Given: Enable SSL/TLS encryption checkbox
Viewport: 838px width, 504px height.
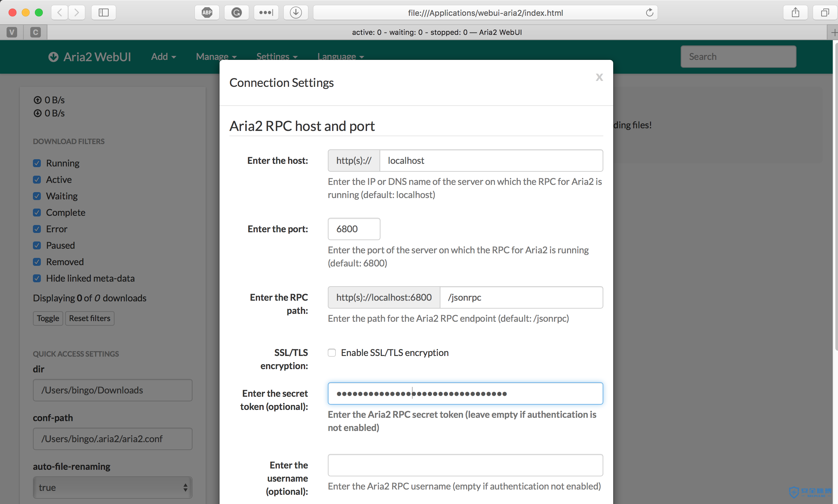Looking at the screenshot, I should coord(331,353).
